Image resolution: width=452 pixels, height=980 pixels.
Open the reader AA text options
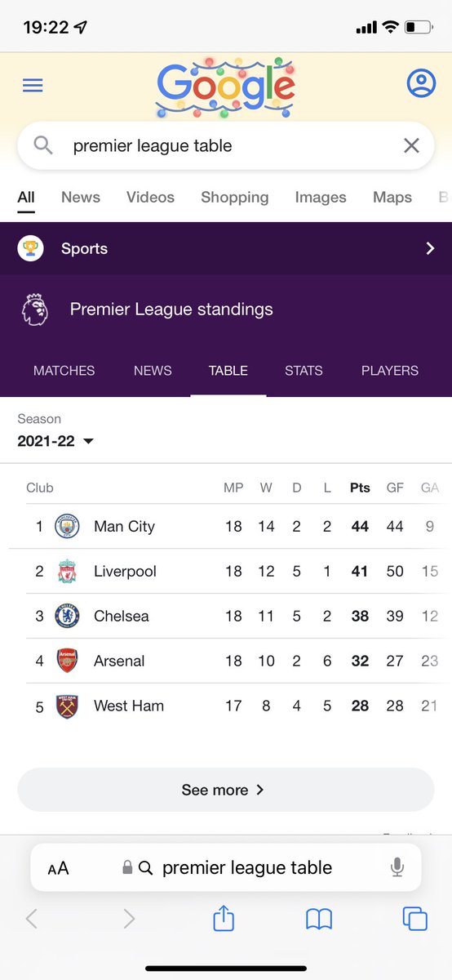tap(58, 868)
